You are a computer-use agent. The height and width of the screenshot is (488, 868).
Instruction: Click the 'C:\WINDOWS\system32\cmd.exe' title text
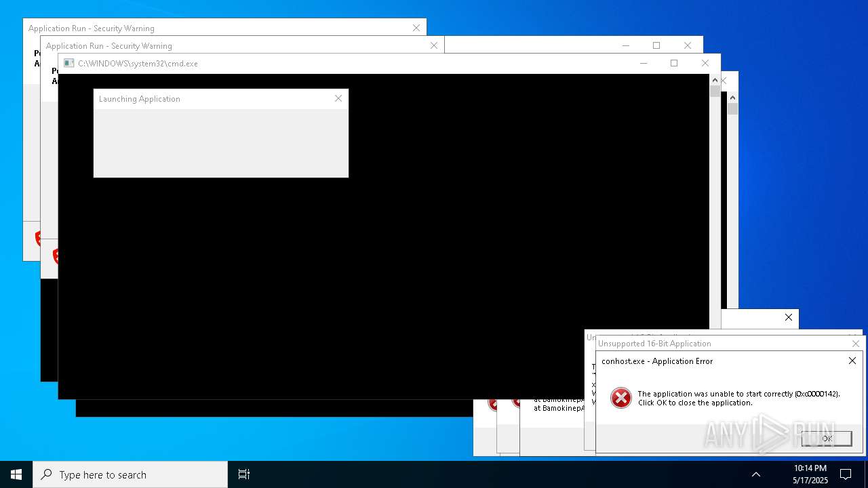pyautogui.click(x=138, y=64)
